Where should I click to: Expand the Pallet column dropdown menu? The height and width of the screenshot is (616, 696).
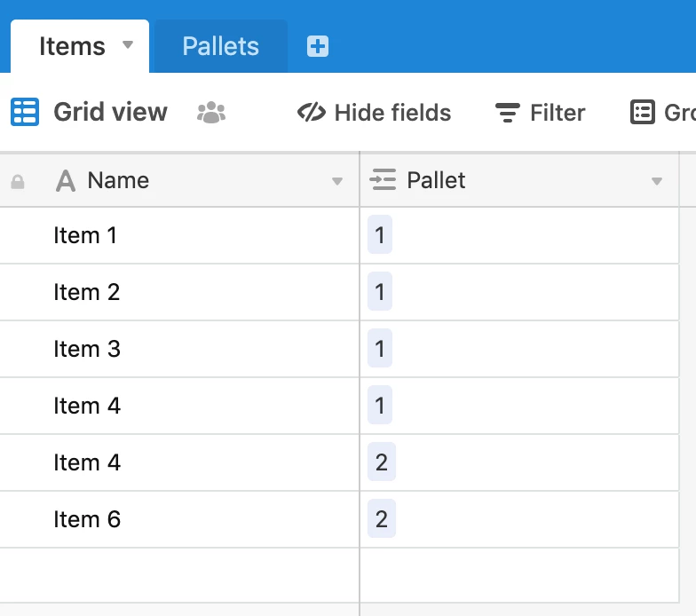click(x=657, y=182)
